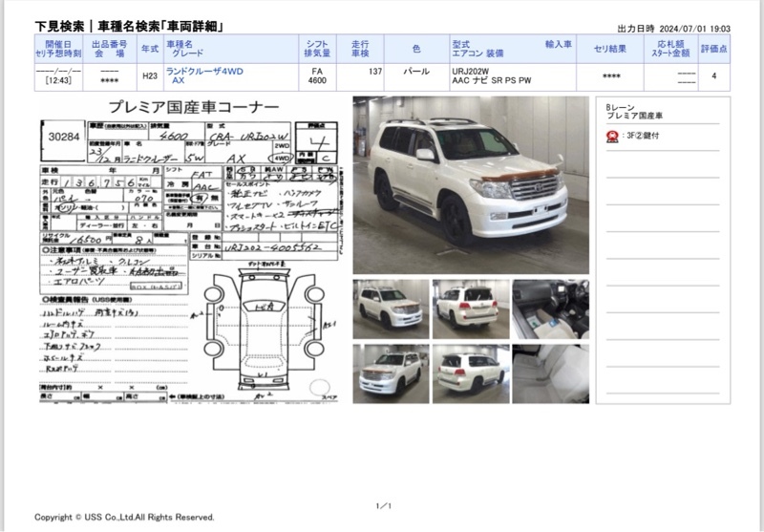764x532 pixels.
Task: Open the ランドクルーザ4WD model name link
Action: pos(204,71)
